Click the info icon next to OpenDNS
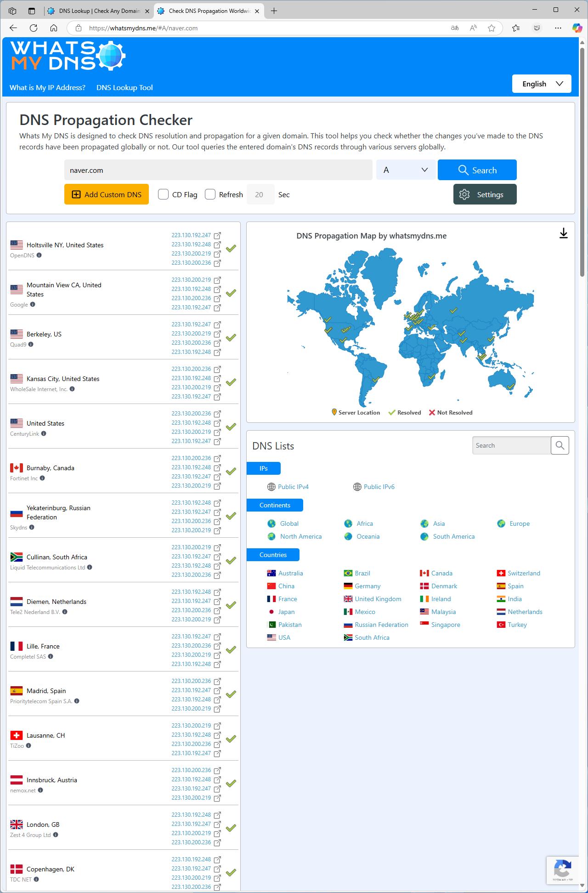Image resolution: width=588 pixels, height=893 pixels. (39, 256)
